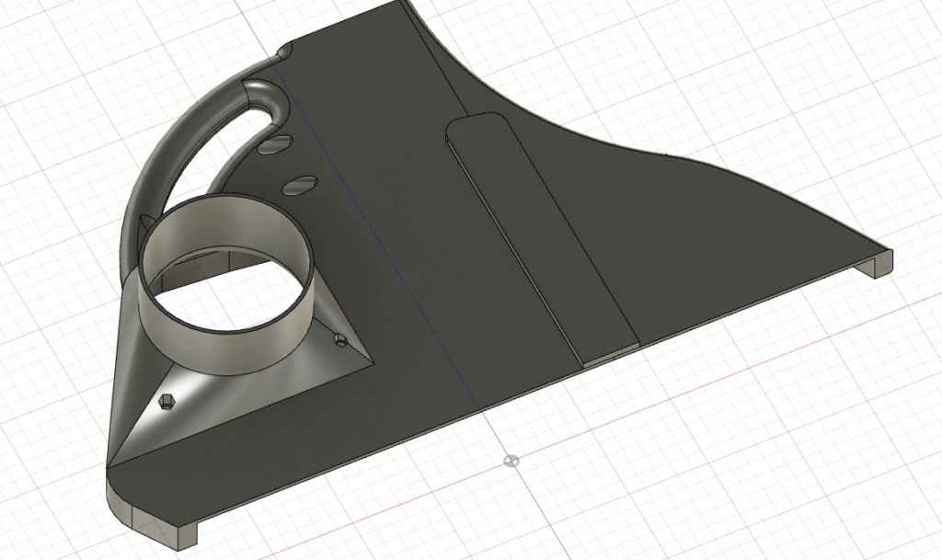Select the raised rectangular pad on the plate
Viewport: 942px width, 560px height.
coord(542,237)
